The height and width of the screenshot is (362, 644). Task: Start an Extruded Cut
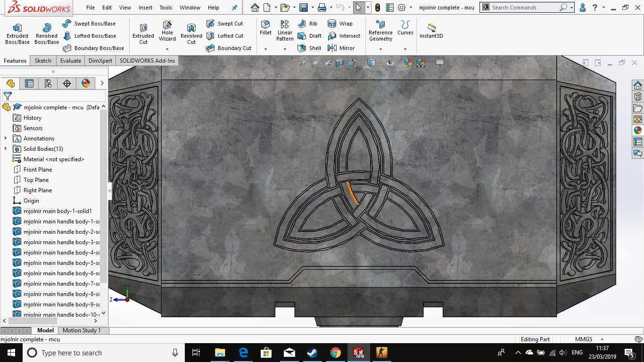143,33
